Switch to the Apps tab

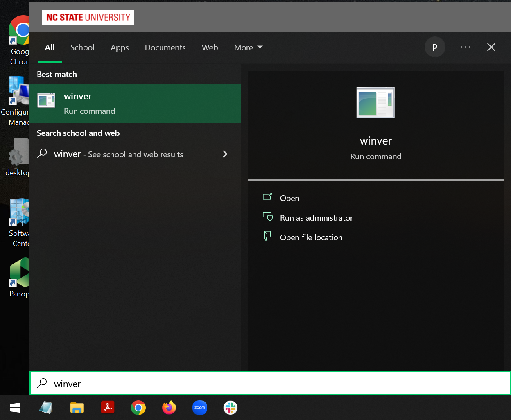pos(120,47)
